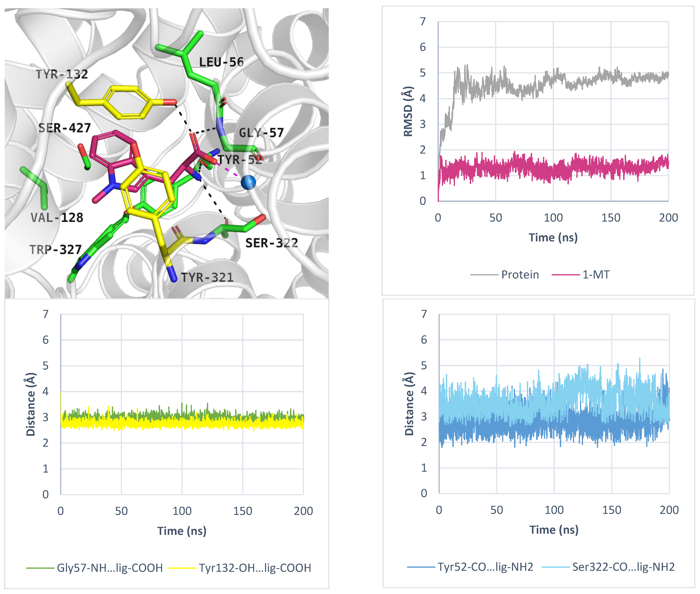Click the TYR-321 residue label
Viewport: 700px width, 594px height.
[207, 277]
